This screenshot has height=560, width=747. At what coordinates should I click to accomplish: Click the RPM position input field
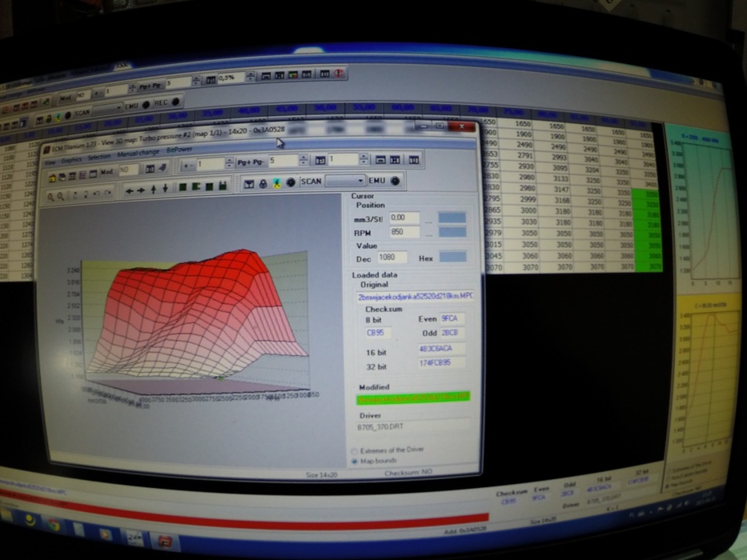(x=405, y=233)
